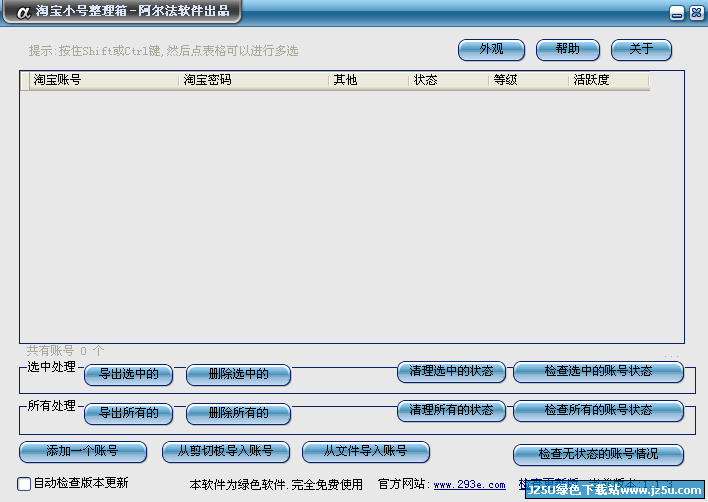Screen dimensions: 708x502
Task: Click 从文件导入账号 button
Action: point(366,451)
